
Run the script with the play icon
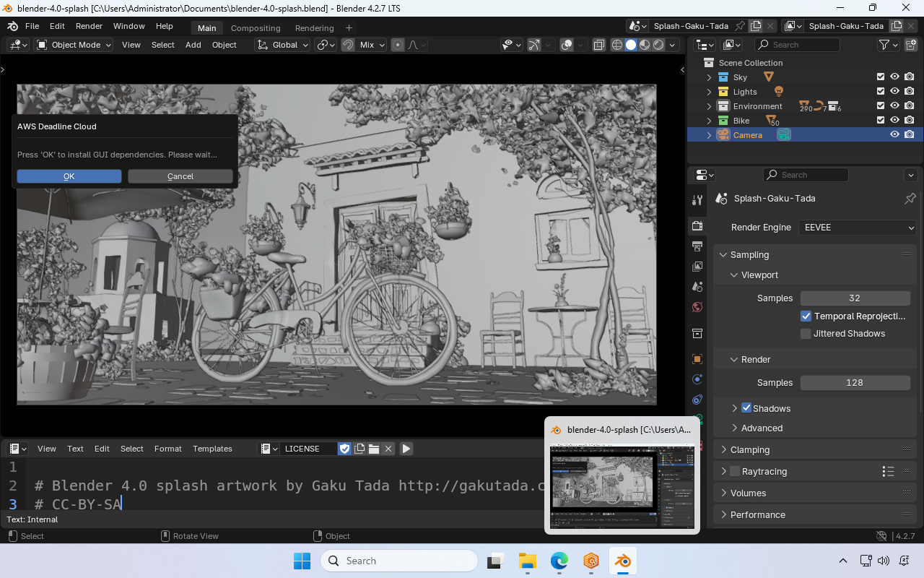pos(406,448)
